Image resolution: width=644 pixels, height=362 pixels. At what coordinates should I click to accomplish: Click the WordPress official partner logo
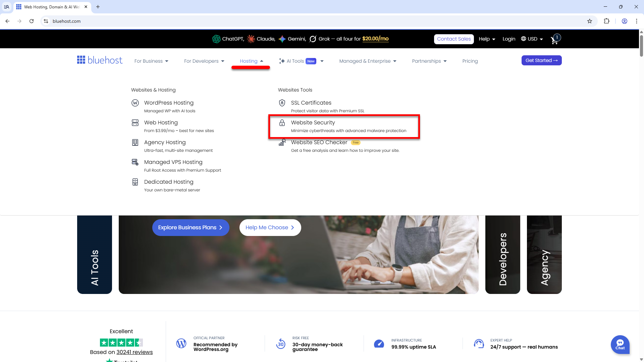pos(181,344)
